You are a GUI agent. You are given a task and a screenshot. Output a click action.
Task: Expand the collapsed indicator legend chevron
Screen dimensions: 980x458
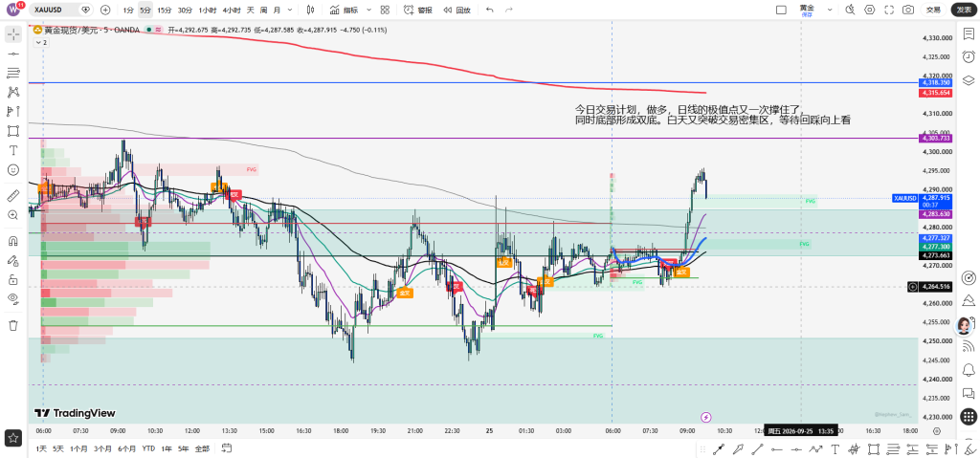[x=40, y=42]
